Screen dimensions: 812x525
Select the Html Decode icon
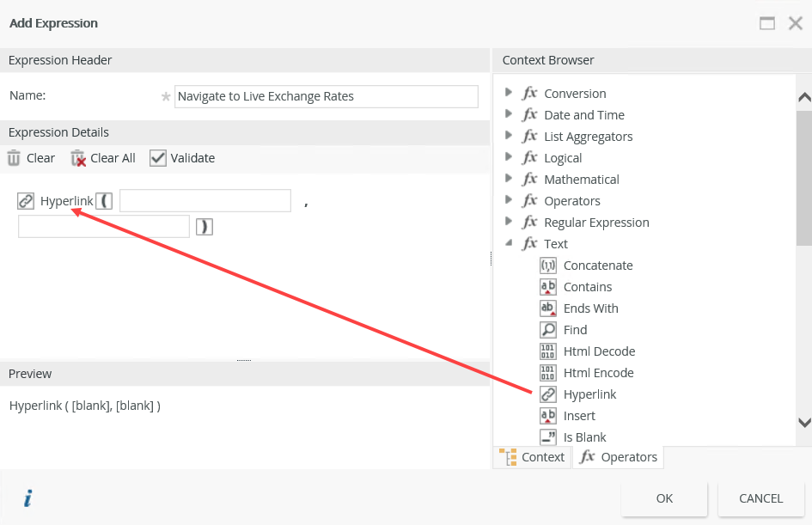[548, 351]
